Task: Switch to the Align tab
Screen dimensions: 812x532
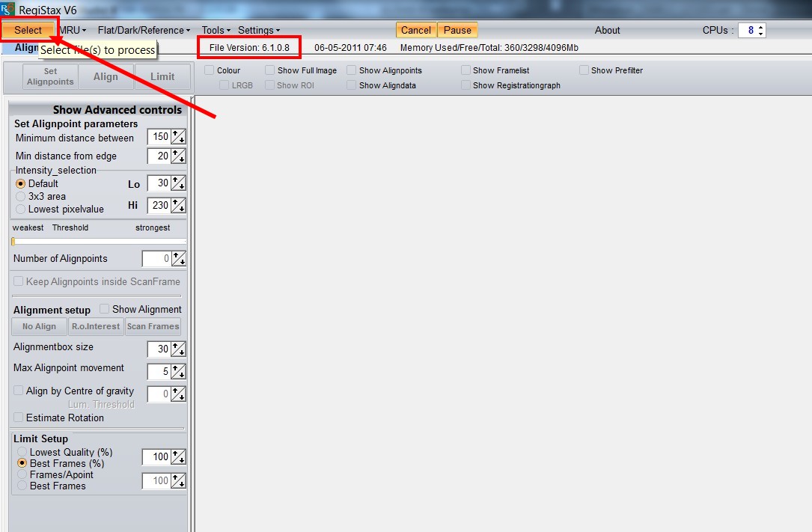Action: point(21,48)
